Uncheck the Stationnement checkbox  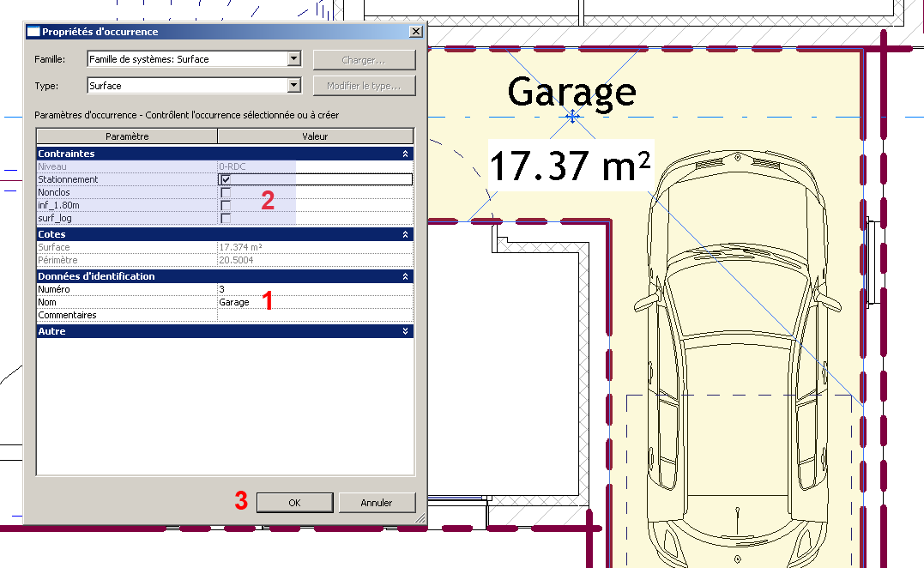tap(226, 179)
